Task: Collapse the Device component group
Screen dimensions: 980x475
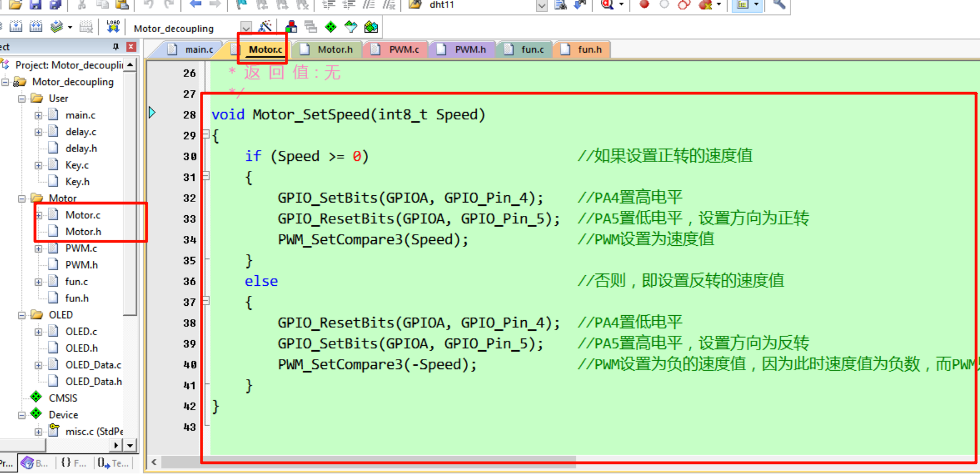Action: click(22, 415)
